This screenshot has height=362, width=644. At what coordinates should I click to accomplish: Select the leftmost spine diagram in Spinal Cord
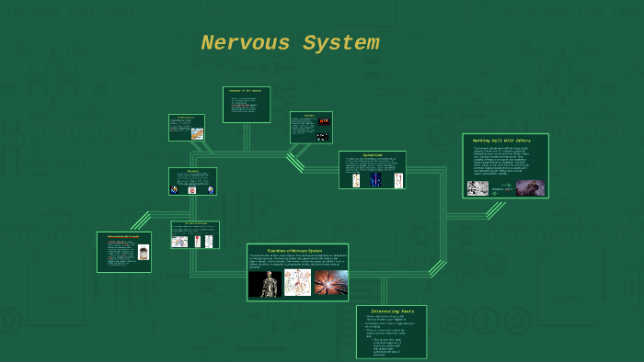point(356,181)
